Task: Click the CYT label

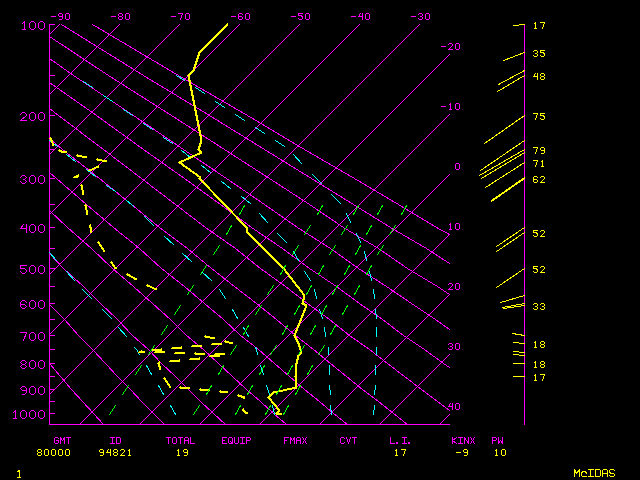Action: (348, 440)
